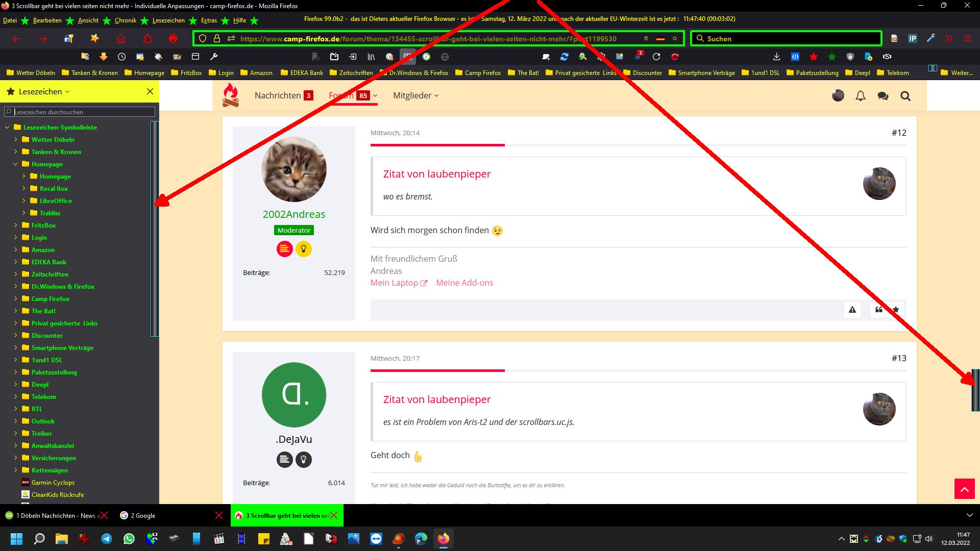
Task: Report post #12 with warning icon
Action: (852, 310)
